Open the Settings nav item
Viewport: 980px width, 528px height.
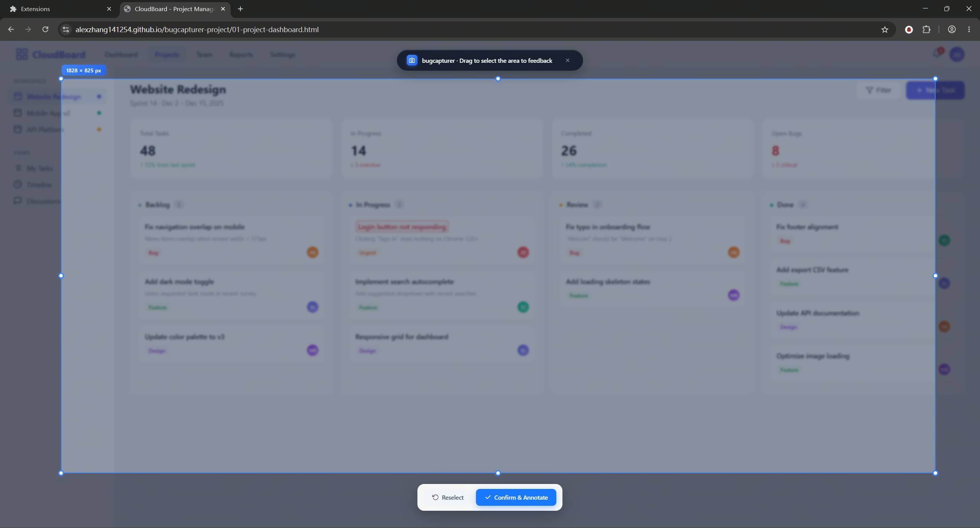pyautogui.click(x=283, y=55)
